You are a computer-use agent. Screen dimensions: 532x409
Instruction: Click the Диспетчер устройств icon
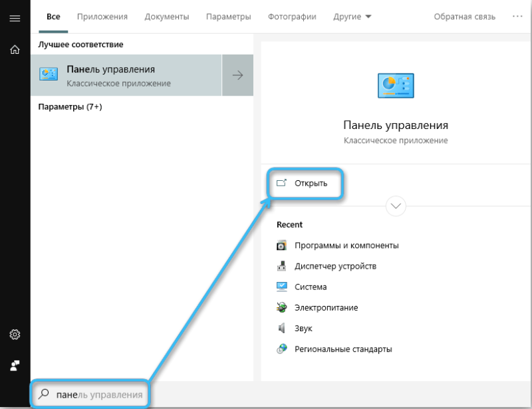281,266
